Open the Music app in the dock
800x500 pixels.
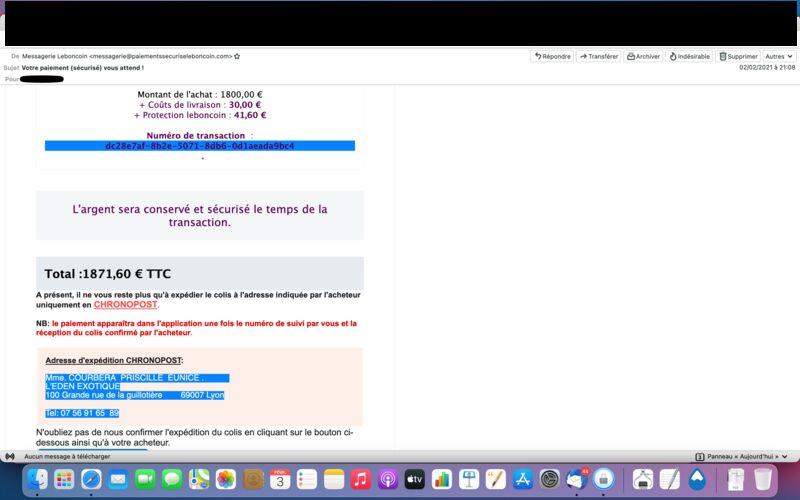(361, 479)
